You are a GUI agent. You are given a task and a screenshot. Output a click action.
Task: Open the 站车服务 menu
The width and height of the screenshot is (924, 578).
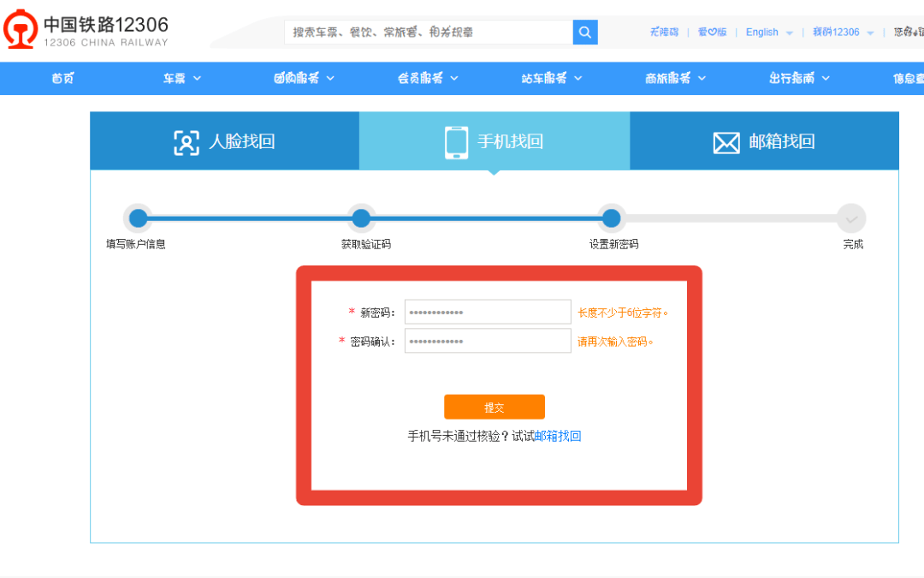click(x=552, y=78)
